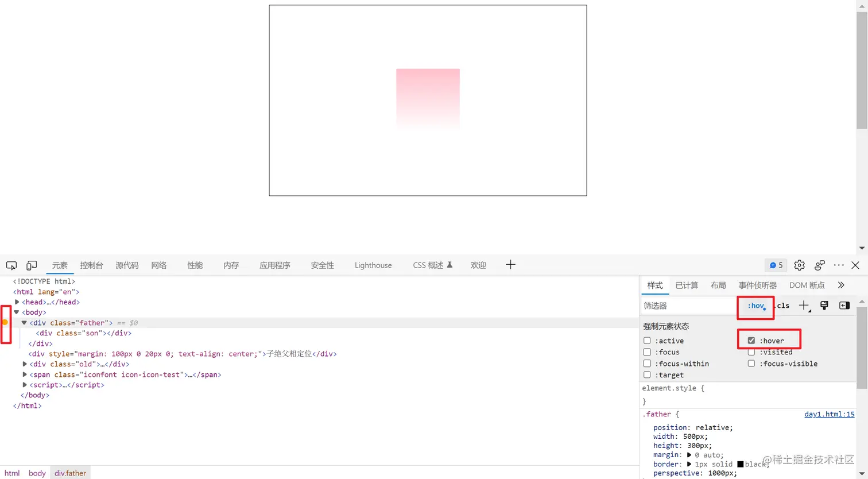Click the feedback icon beside settings gear

click(820, 265)
